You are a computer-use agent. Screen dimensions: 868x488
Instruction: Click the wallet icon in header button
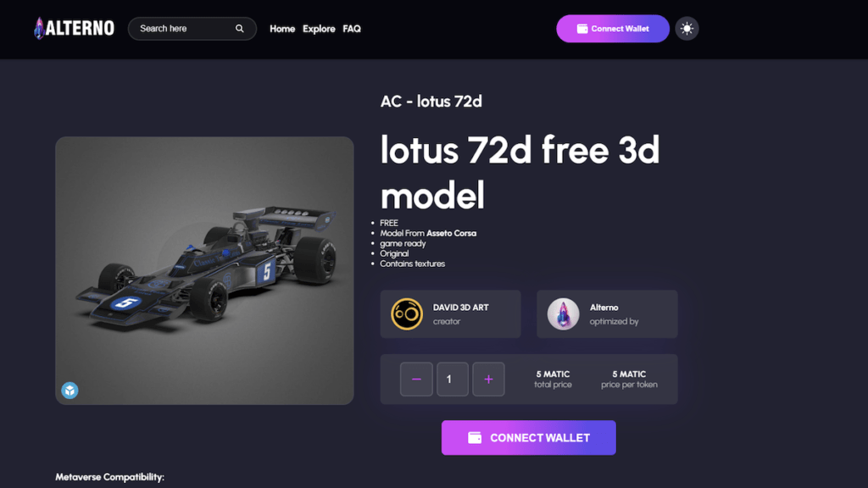582,29
